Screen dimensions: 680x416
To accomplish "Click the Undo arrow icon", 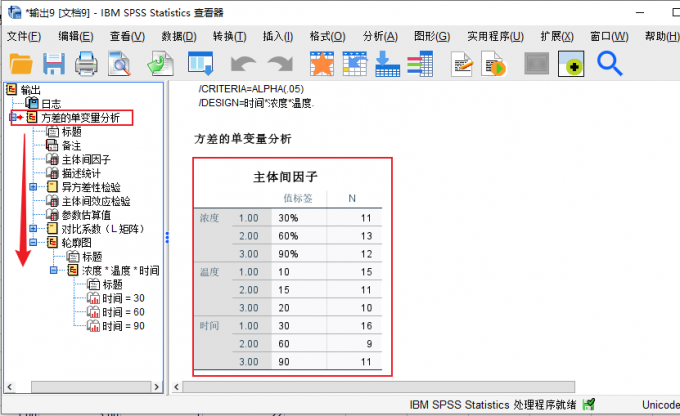I will [243, 64].
